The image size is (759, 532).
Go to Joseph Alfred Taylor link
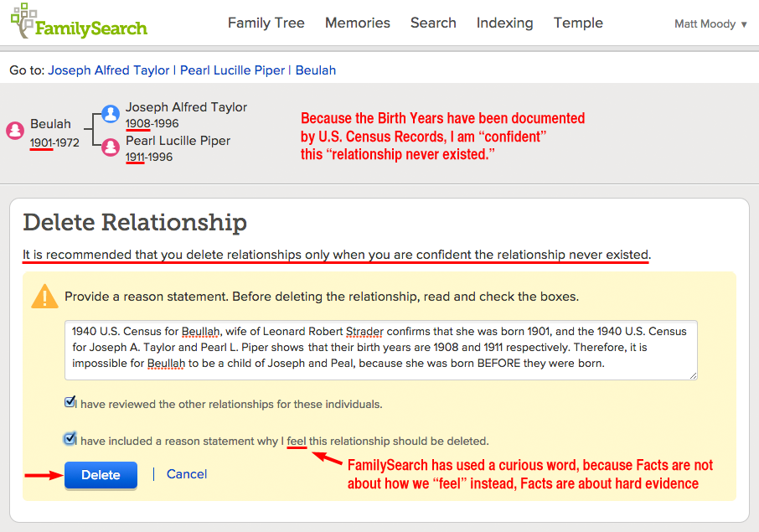coord(108,70)
